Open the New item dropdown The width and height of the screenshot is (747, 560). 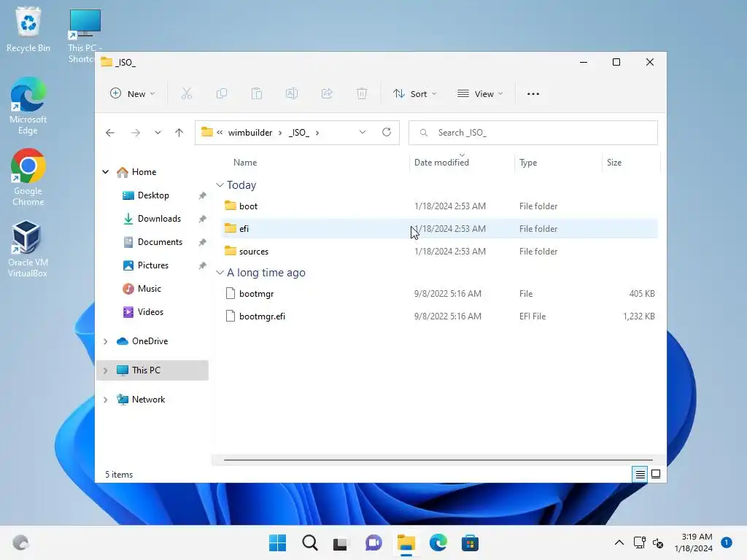pyautogui.click(x=133, y=94)
